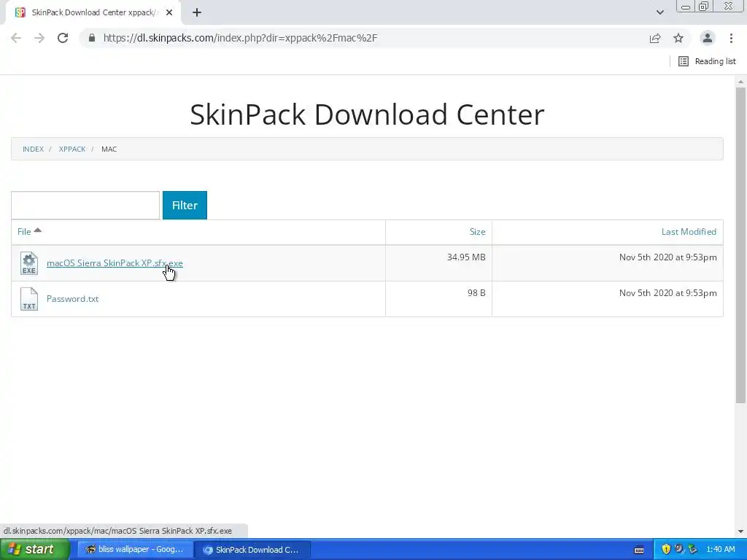
Task: Download macOS Sierra SkinPack XP.sfx.exe
Action: click(x=115, y=262)
